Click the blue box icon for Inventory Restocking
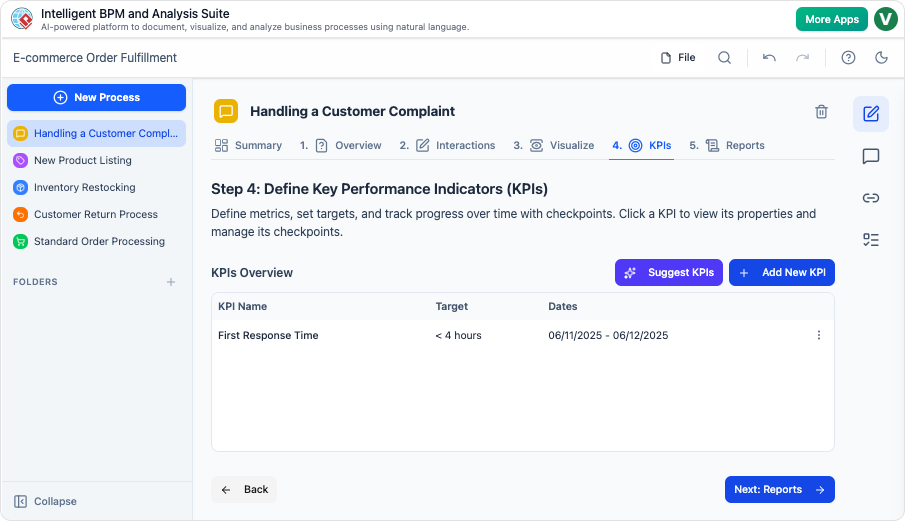The image size is (905, 521). [20, 188]
